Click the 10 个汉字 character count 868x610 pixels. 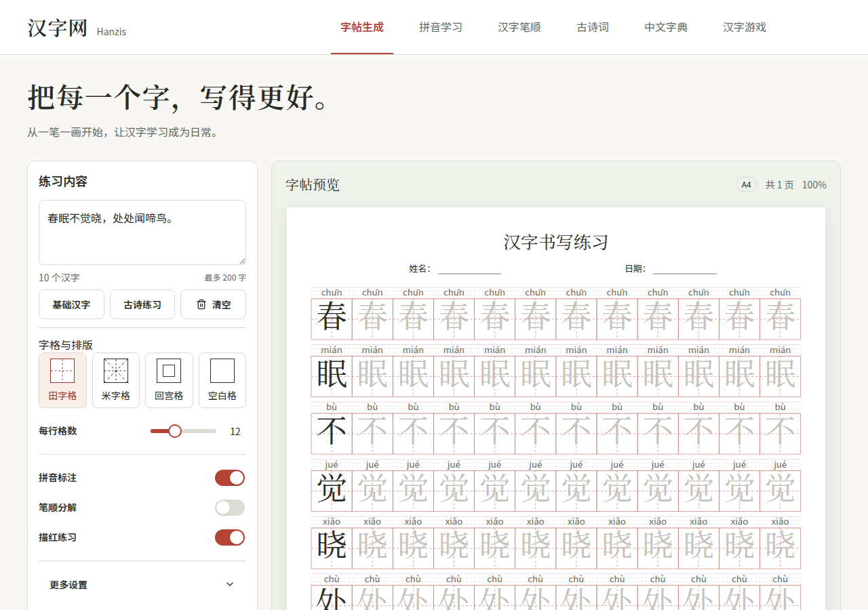[59, 278]
